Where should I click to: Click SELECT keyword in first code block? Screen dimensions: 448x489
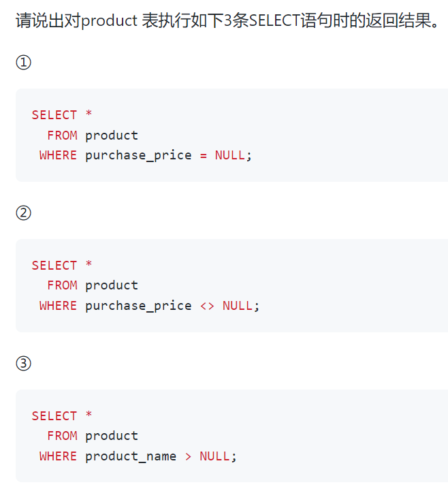pos(54,115)
